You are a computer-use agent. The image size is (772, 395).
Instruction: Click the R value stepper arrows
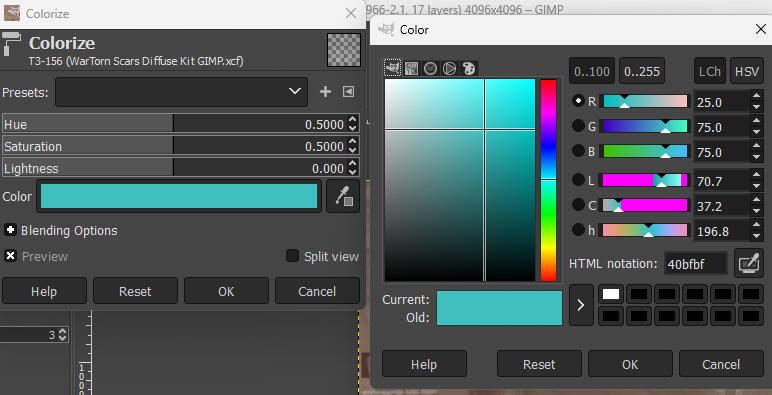pyautogui.click(x=757, y=102)
